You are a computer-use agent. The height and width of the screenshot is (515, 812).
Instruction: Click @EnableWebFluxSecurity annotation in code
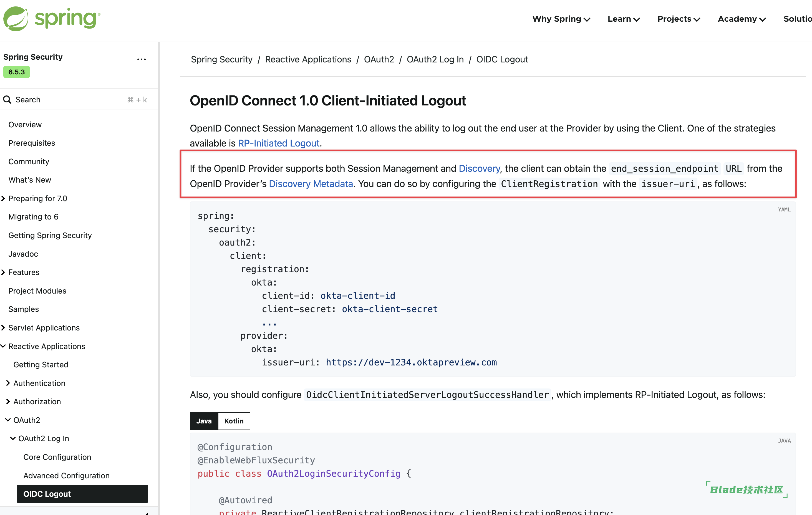(x=256, y=460)
